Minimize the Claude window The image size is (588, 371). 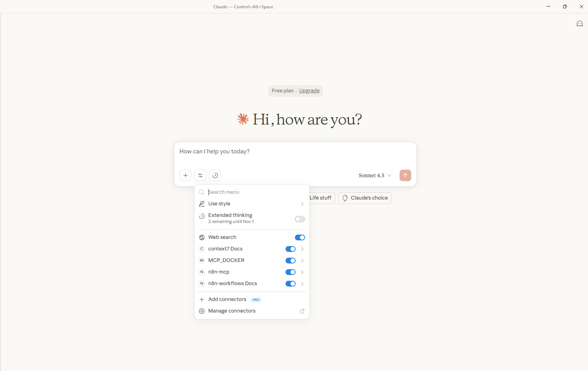coord(548,6)
